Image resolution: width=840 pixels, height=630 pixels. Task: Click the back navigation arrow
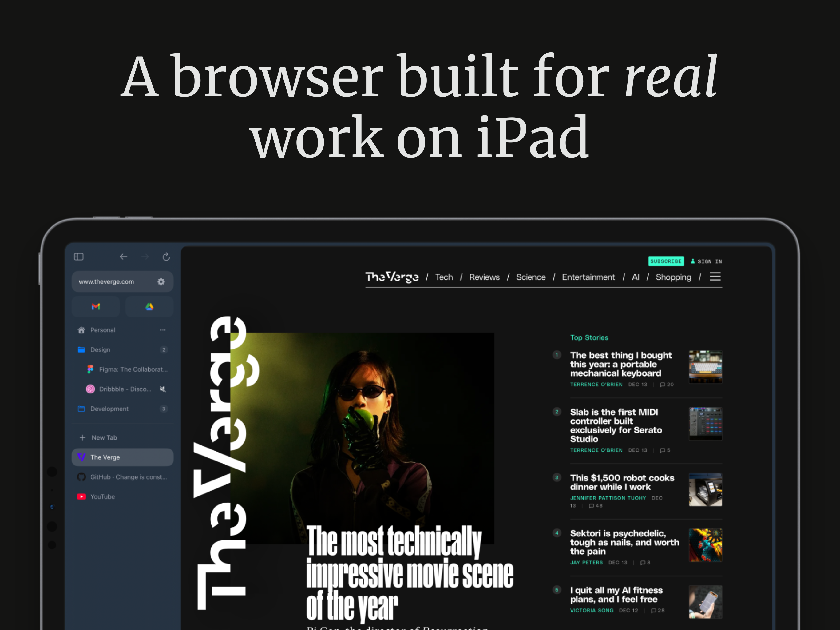123,257
